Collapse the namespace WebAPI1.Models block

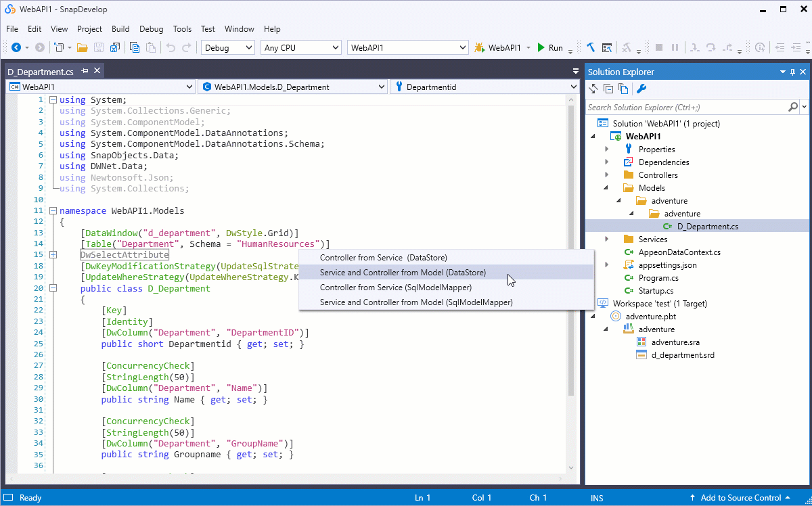pyautogui.click(x=53, y=210)
